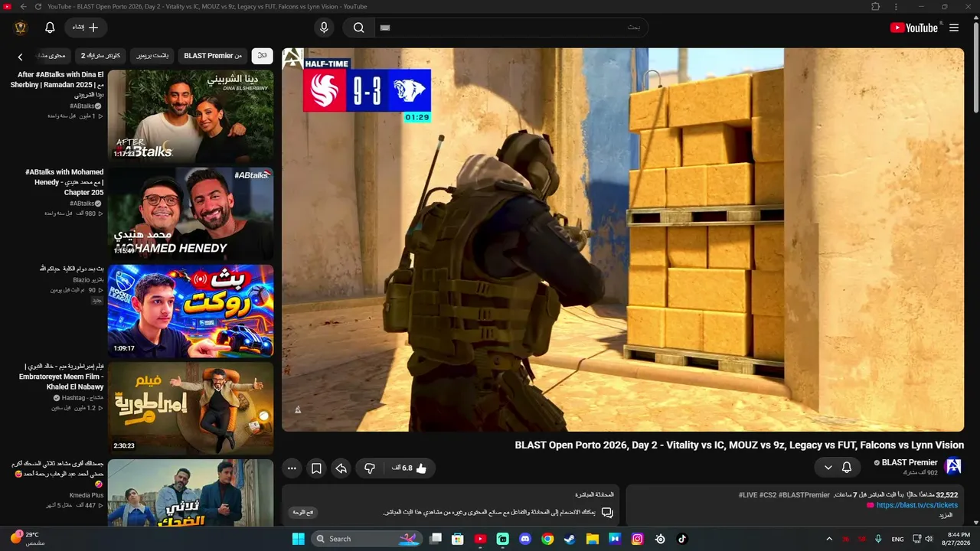Screen dimensions: 980x551
Task: Open the live chat panel button
Action: [304, 512]
